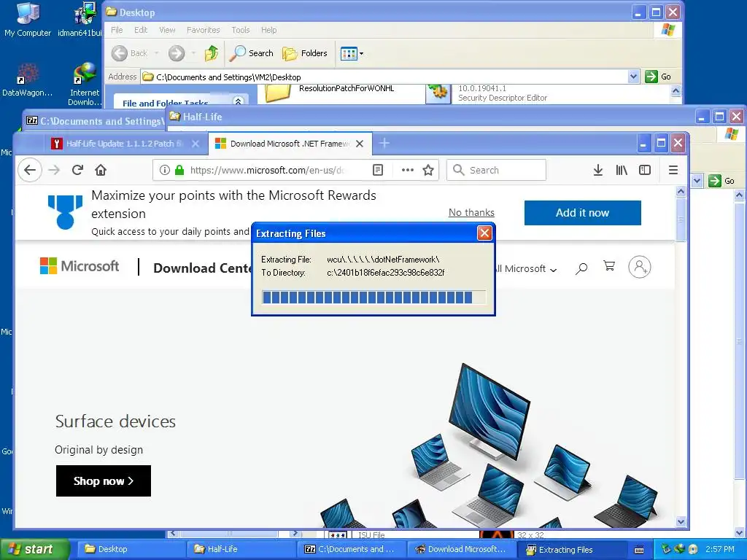Switch to 7-Zip C:\Documents taskbar button
The image size is (747, 560).
[351, 549]
